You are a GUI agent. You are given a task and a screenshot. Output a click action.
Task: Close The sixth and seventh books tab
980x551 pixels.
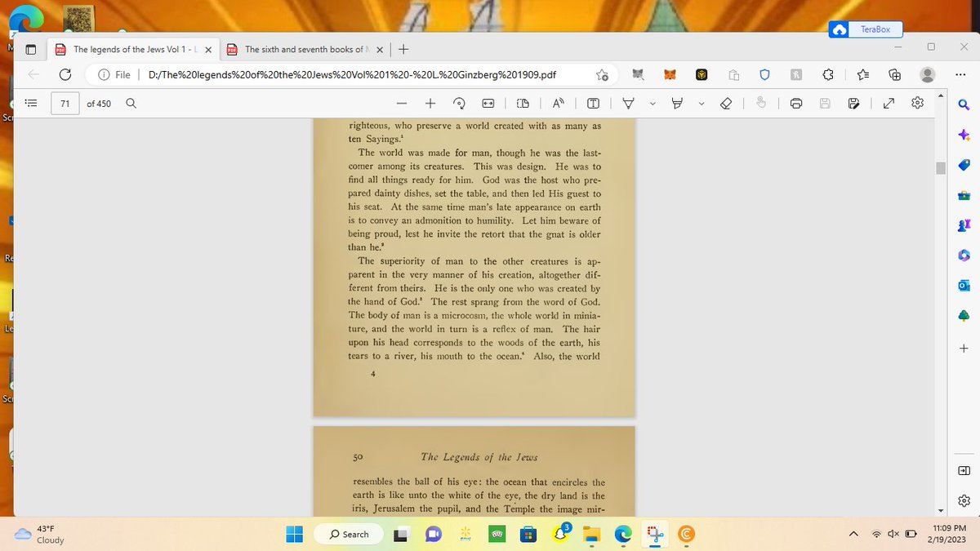coord(380,49)
